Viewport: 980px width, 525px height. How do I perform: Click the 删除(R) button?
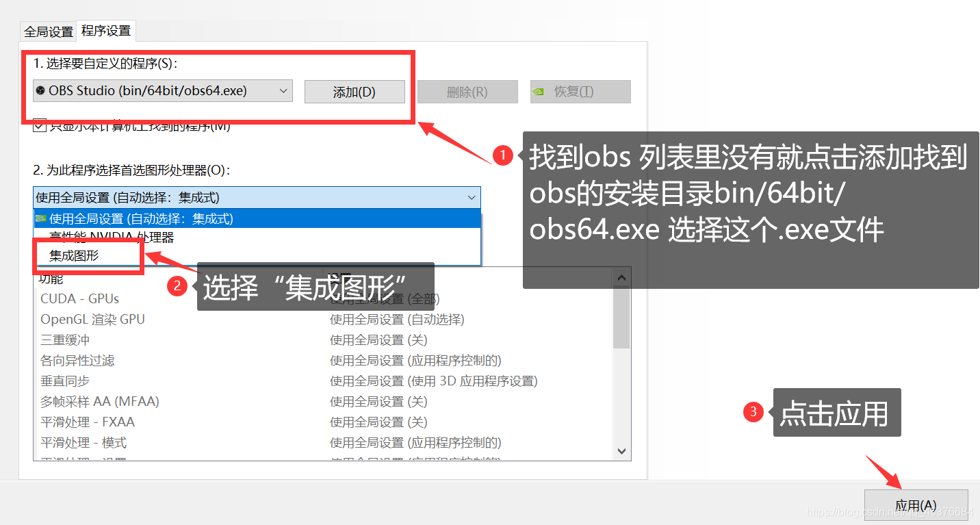467,92
